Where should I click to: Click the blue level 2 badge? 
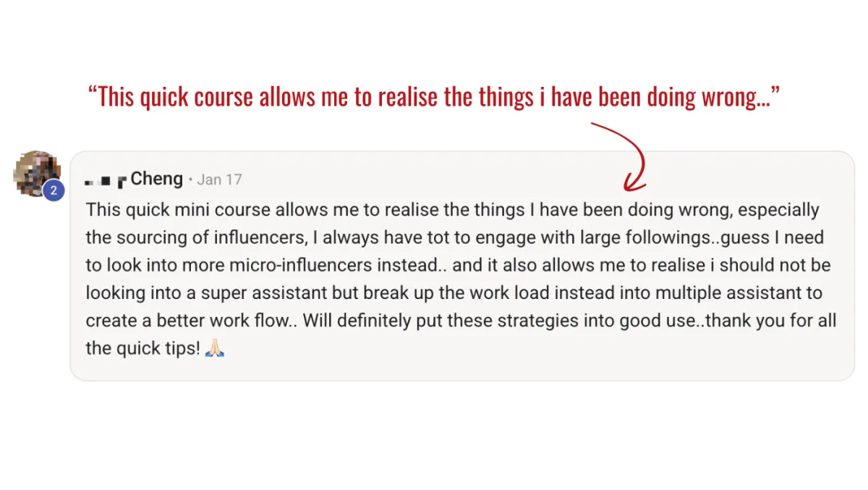[54, 192]
